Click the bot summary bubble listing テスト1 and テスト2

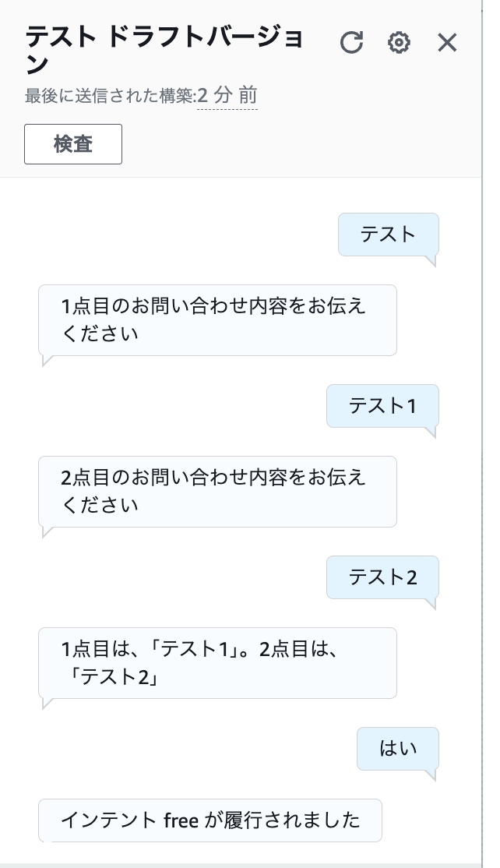pyautogui.click(x=217, y=662)
